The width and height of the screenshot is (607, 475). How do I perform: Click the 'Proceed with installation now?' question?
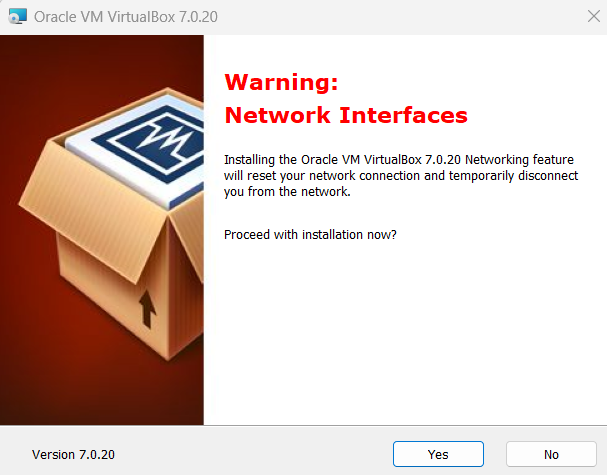310,234
